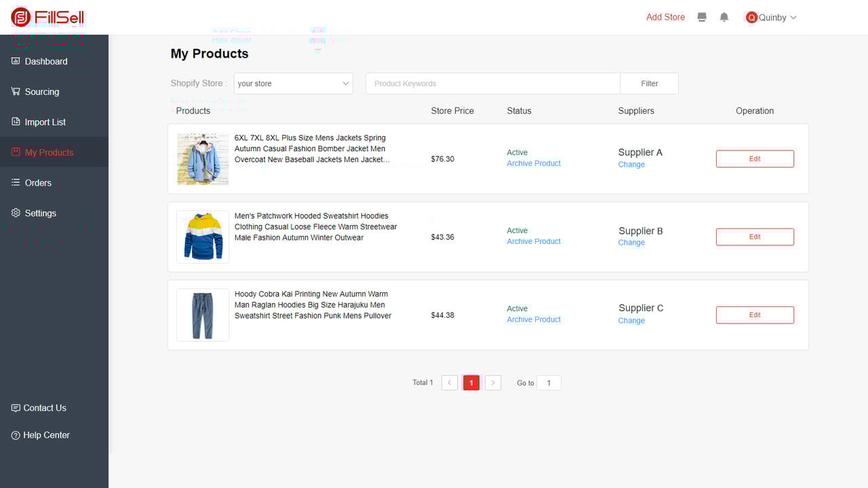
Task: Open the Shopify Store dropdown
Action: tap(294, 83)
